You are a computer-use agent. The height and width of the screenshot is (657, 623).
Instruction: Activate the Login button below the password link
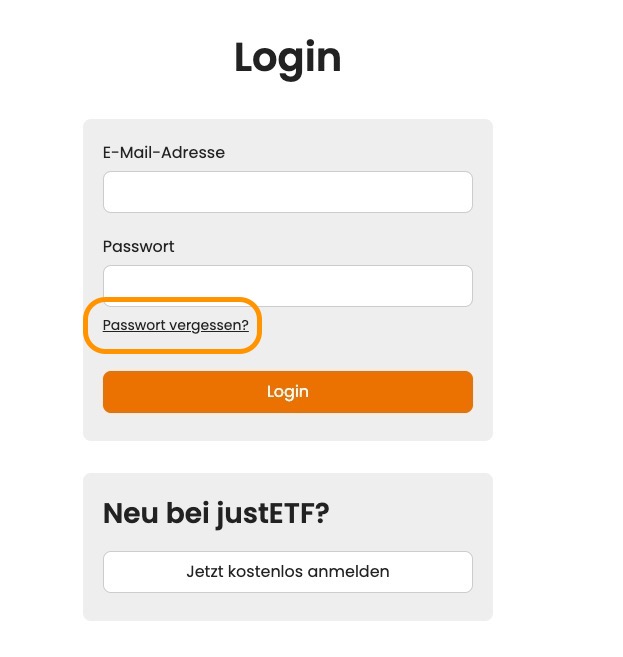pos(287,392)
